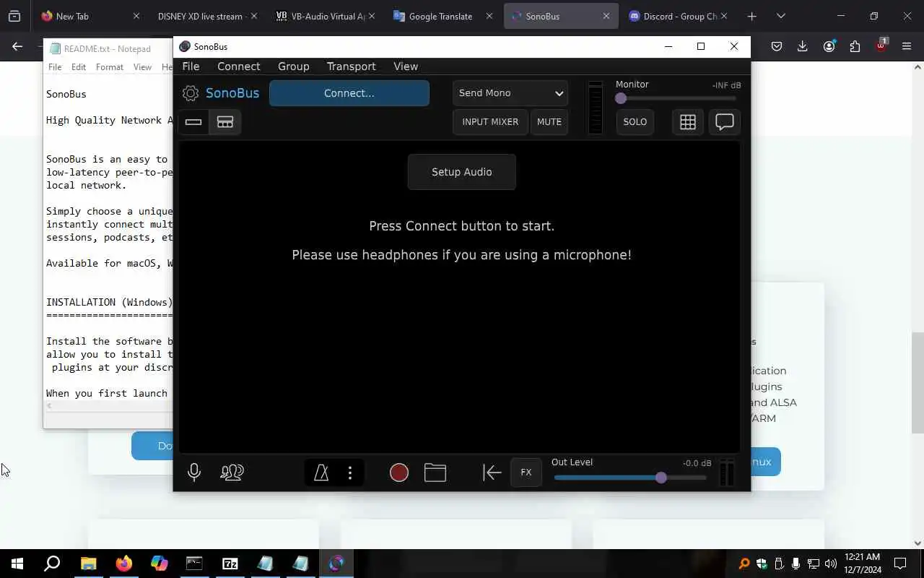Open the chat bubble panel

(x=724, y=122)
